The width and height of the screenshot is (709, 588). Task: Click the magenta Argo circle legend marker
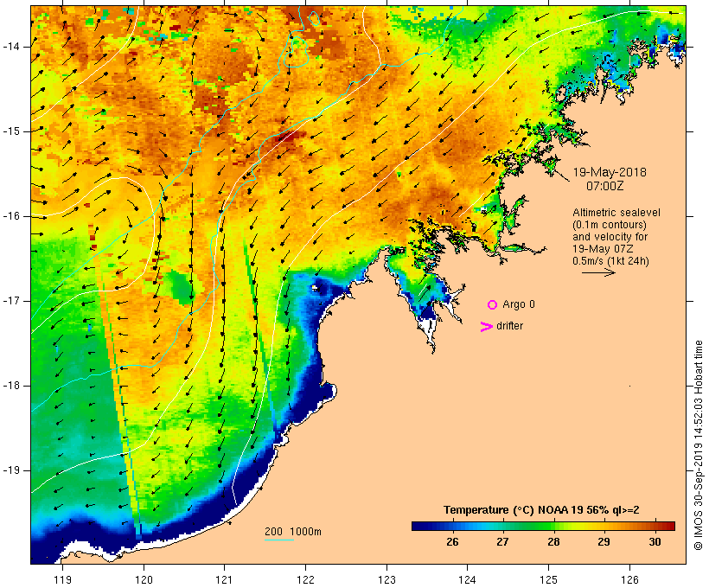coord(493,305)
